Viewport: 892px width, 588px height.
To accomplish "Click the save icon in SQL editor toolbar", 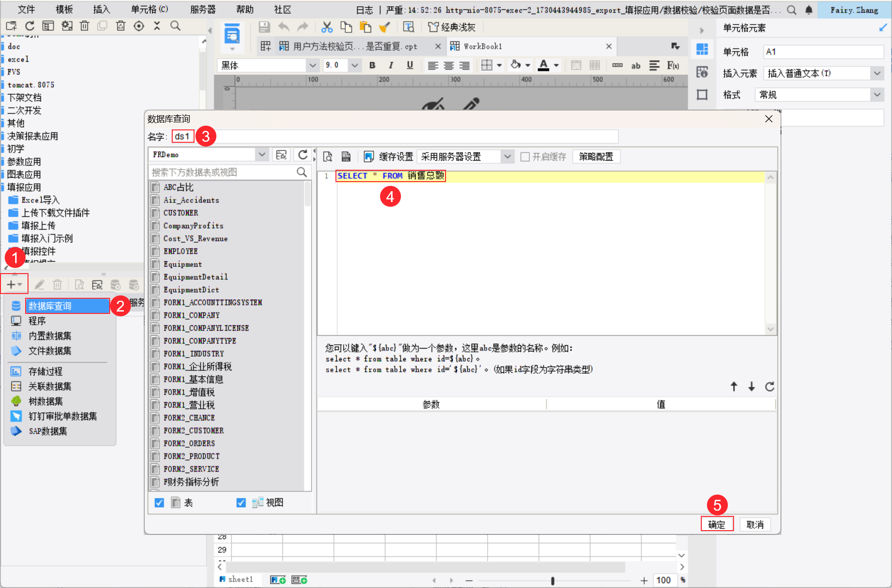I will pyautogui.click(x=346, y=156).
